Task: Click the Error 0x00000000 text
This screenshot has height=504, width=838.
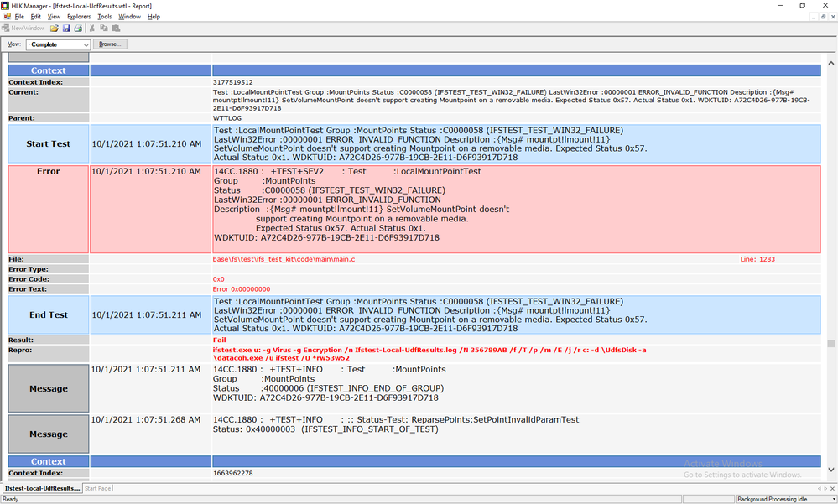Action: 242,289
